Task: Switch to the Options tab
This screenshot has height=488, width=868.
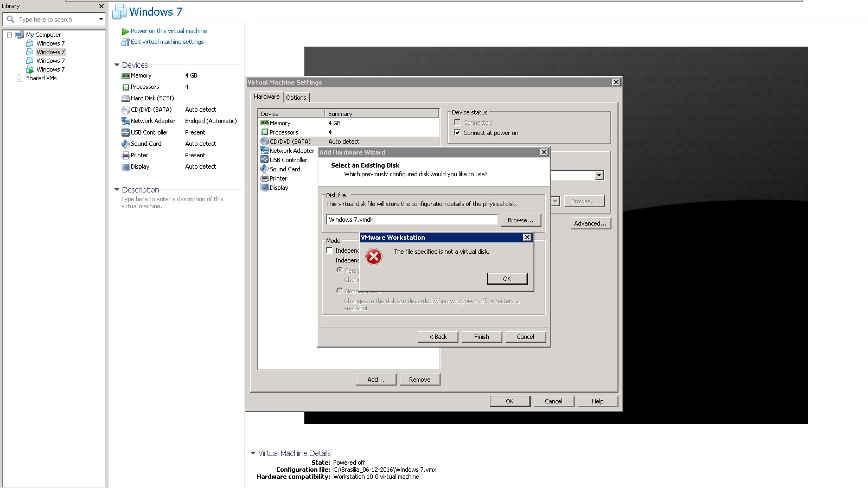Action: coord(296,98)
